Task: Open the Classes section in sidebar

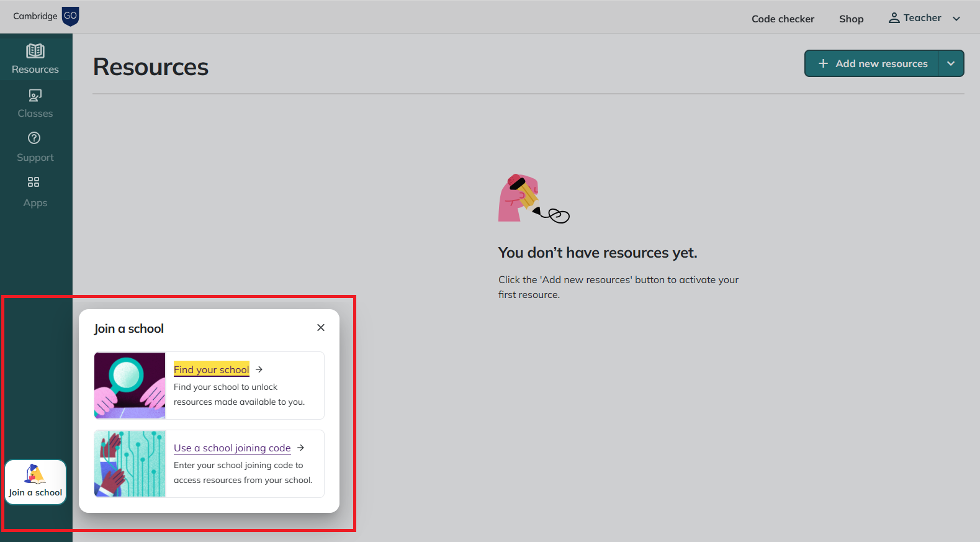Action: (35, 104)
